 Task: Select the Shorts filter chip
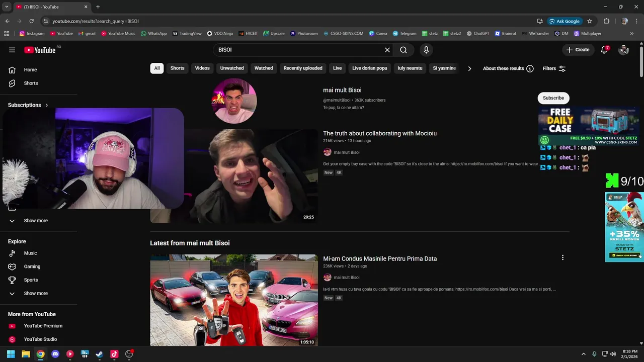[177, 68]
